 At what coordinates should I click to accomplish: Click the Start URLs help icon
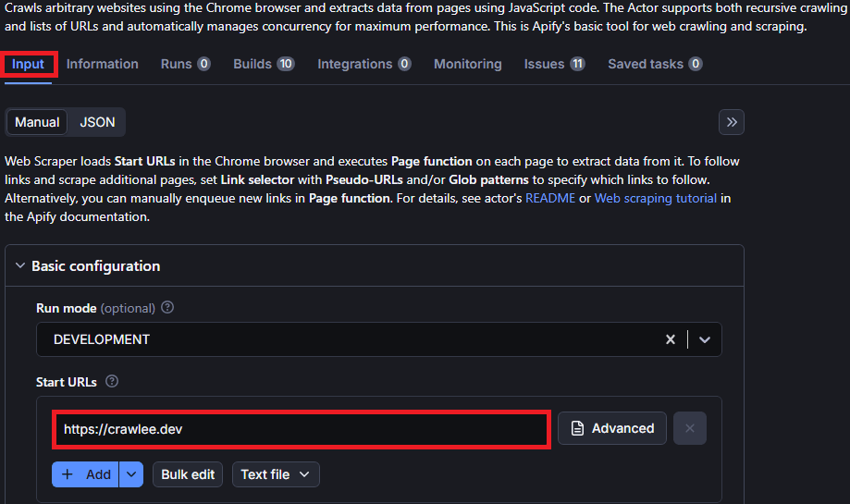pyautogui.click(x=112, y=381)
